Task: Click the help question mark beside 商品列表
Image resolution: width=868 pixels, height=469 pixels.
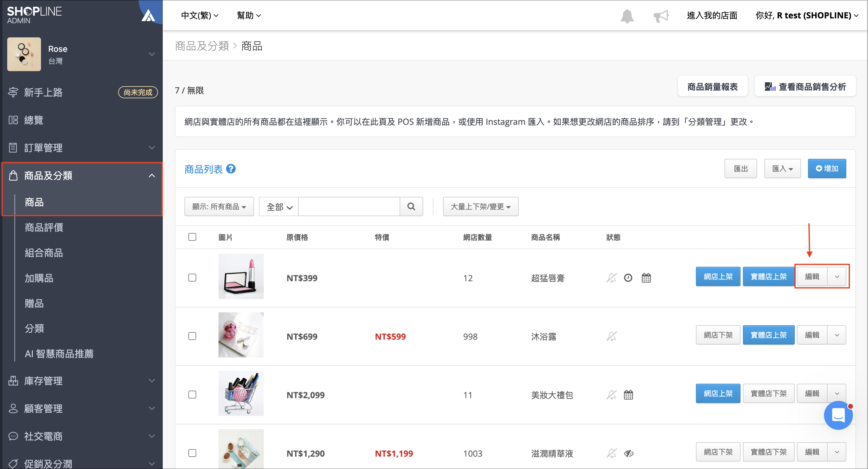Action: point(231,169)
